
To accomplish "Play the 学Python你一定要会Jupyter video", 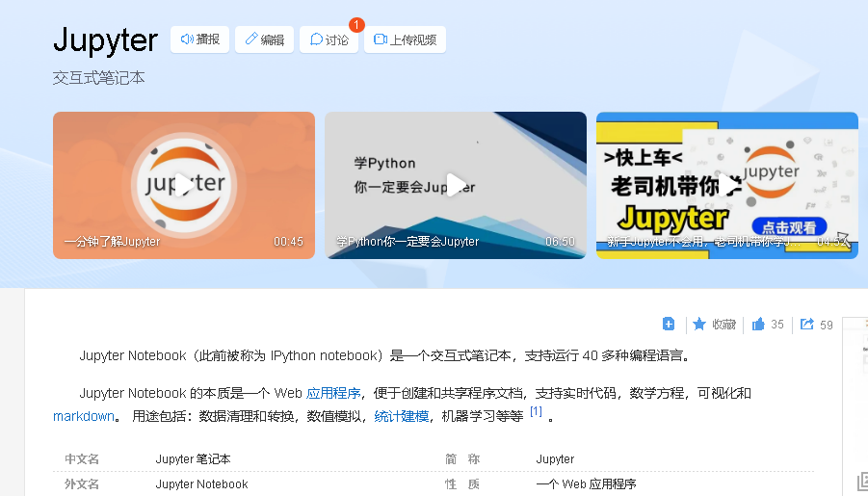I will (456, 185).
